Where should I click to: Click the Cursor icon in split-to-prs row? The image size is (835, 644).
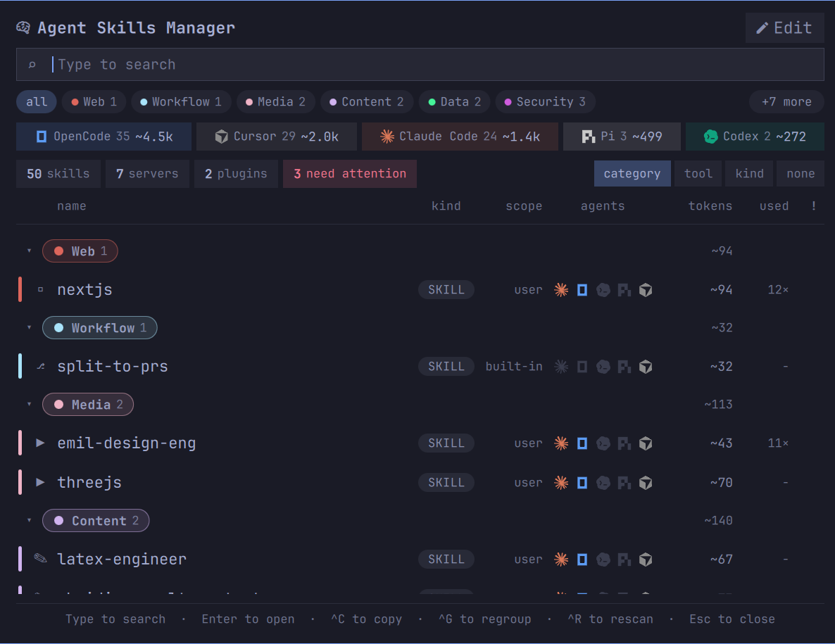point(646,367)
